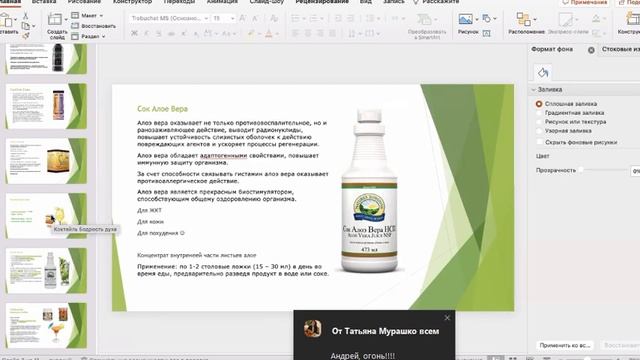
Task: Click the Вставить paste icon
Action: (x=6, y=20)
